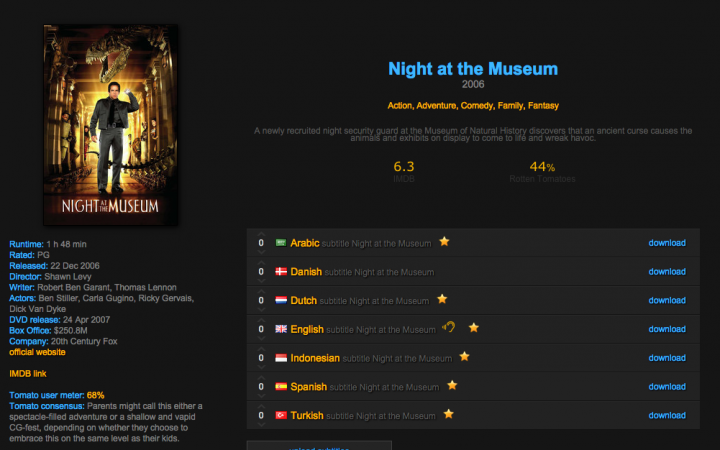
Task: Open the Indonesian subtitle link
Action: click(x=371, y=358)
